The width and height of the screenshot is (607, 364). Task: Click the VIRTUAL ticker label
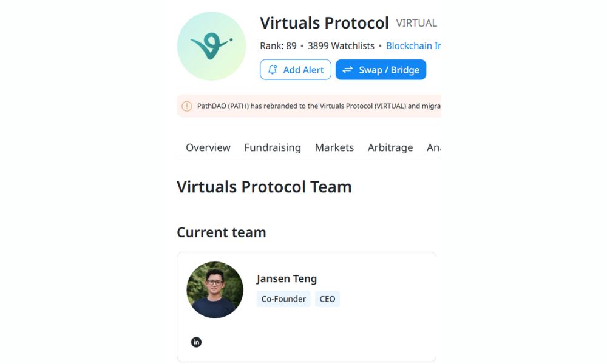click(417, 22)
